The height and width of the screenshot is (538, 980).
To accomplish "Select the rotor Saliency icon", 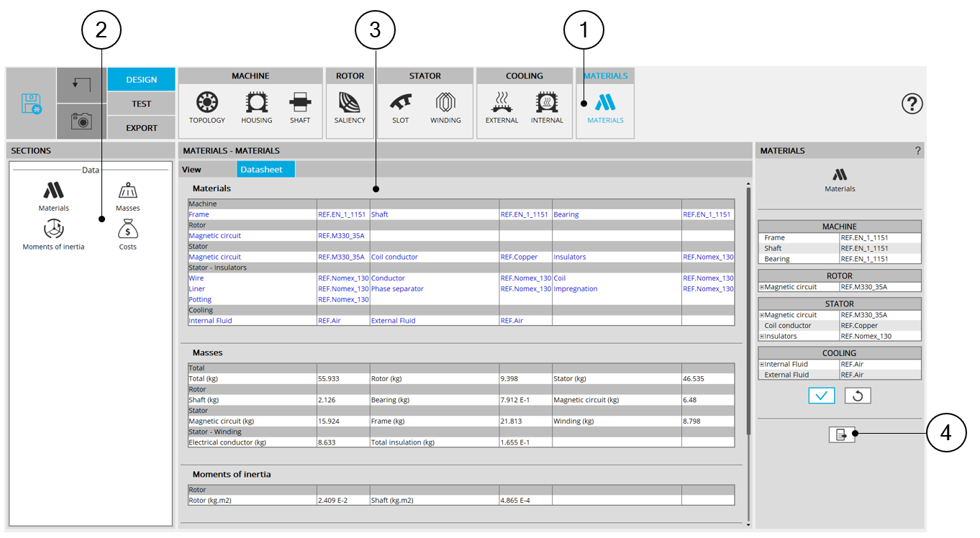I will click(350, 103).
